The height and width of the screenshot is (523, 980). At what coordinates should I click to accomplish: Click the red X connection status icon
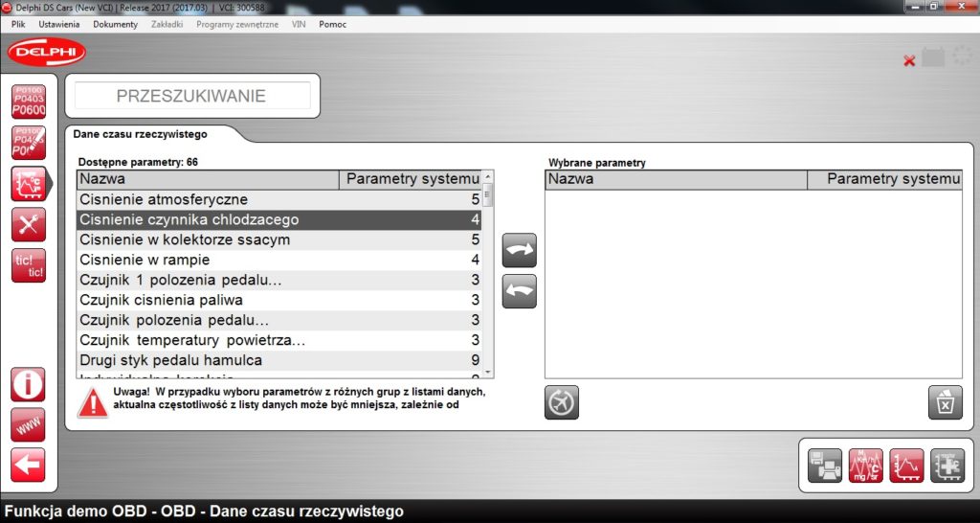[909, 60]
